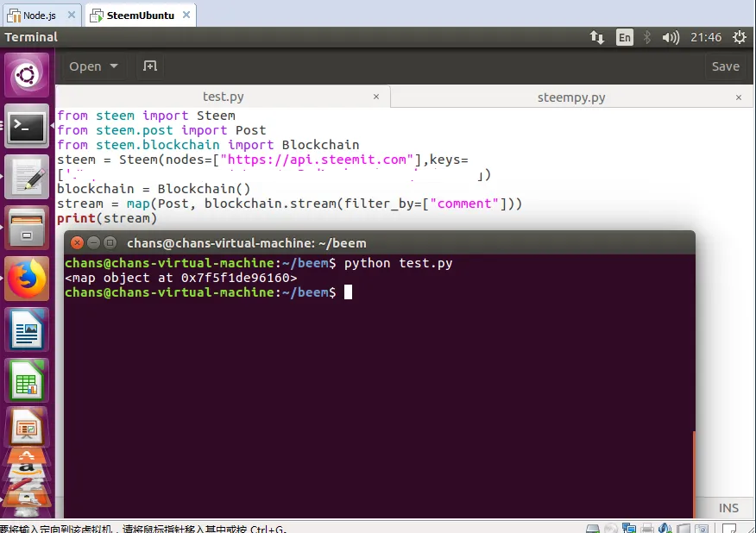
Task: Close the chans terminal window
Action: tap(77, 242)
